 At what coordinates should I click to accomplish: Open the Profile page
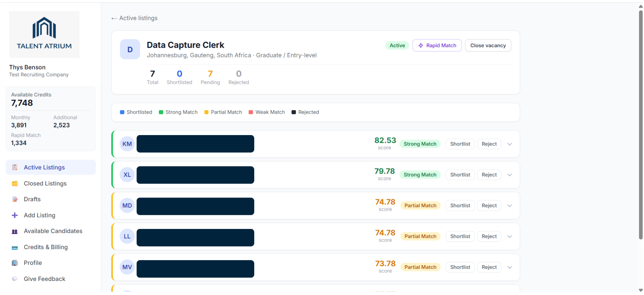tap(51, 263)
